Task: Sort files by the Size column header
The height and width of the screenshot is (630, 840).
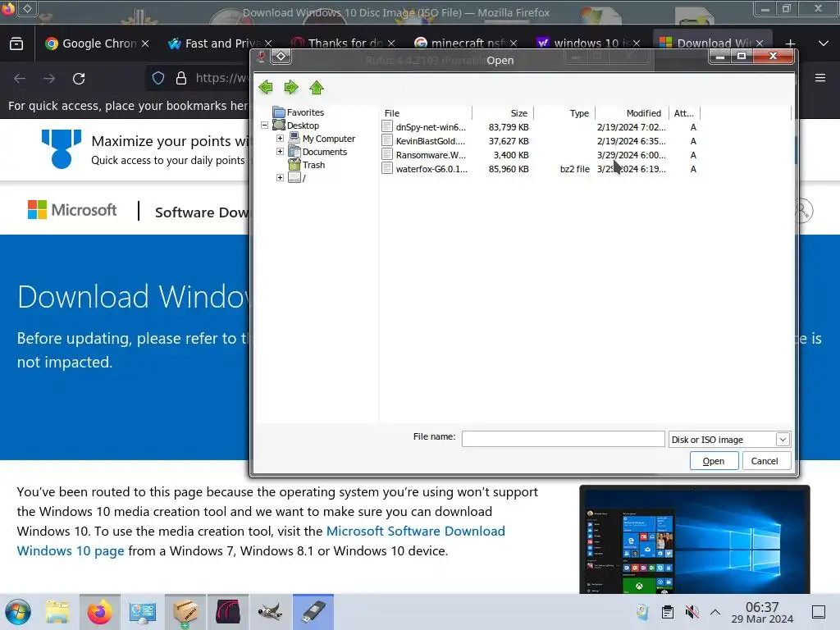Action: pos(503,113)
